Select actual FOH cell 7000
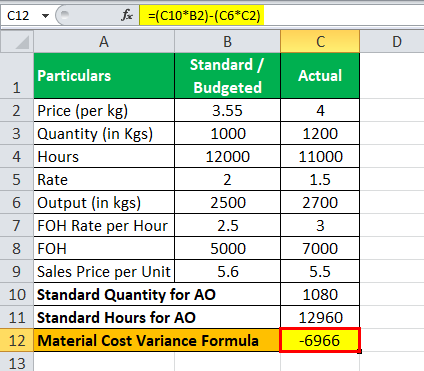This screenshot has width=424, height=371. tap(320, 248)
